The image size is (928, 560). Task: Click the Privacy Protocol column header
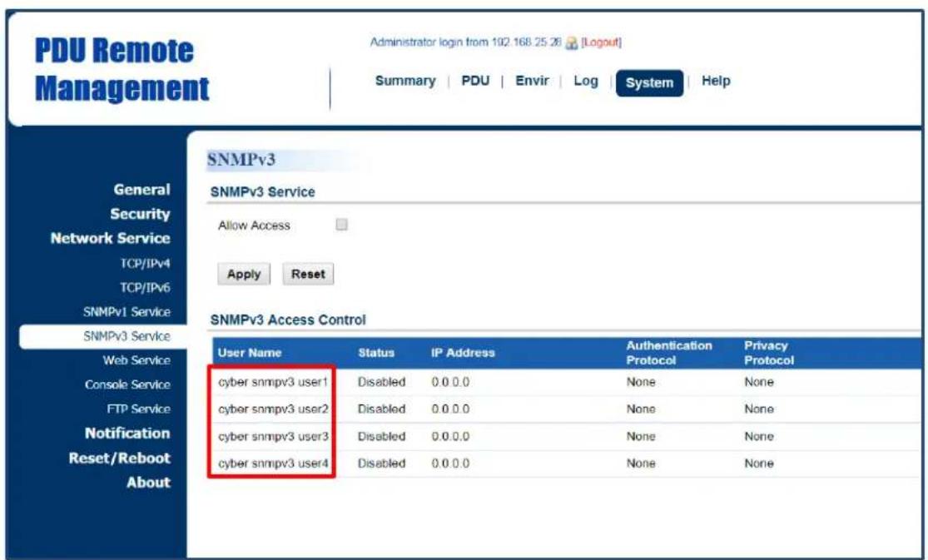tap(769, 353)
